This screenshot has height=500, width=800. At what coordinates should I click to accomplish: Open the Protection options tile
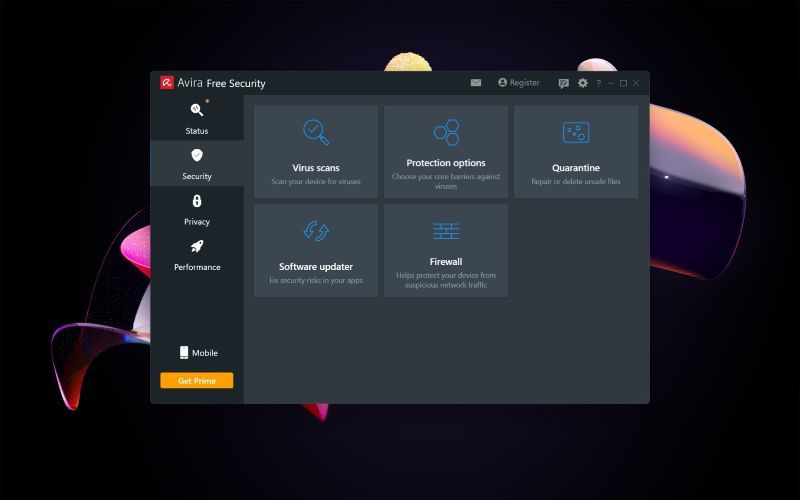click(x=446, y=152)
